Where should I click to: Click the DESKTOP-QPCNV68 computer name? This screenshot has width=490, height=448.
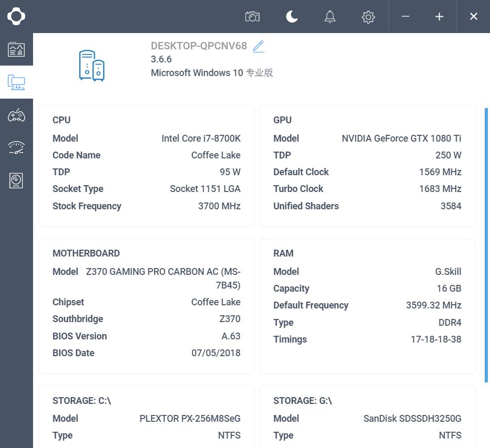199,46
